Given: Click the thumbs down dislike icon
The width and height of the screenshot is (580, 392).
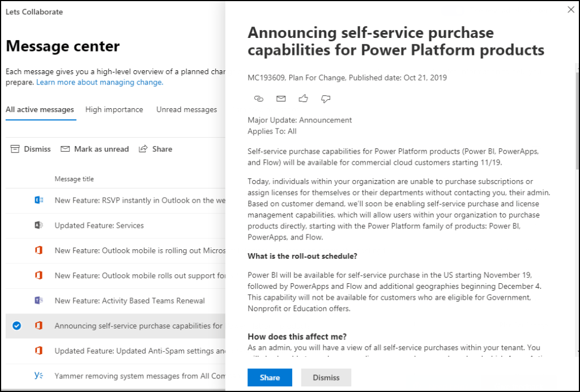Looking at the screenshot, I should tap(326, 99).
